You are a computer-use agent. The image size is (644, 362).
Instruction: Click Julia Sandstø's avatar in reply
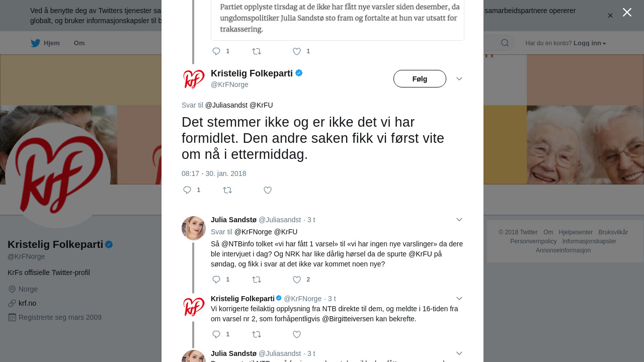pyautogui.click(x=194, y=228)
